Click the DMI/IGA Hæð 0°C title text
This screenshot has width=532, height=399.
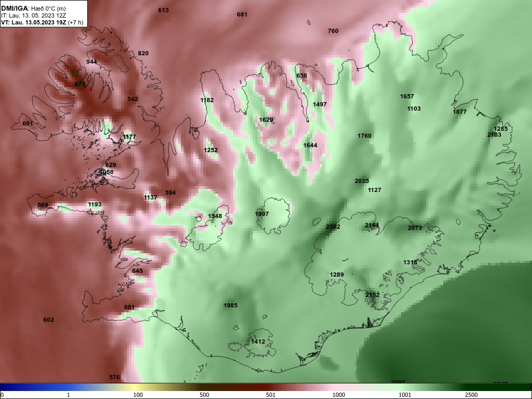click(33, 9)
